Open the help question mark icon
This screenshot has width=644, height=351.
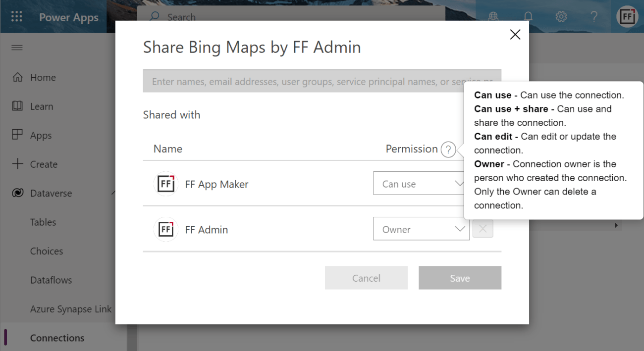click(594, 16)
